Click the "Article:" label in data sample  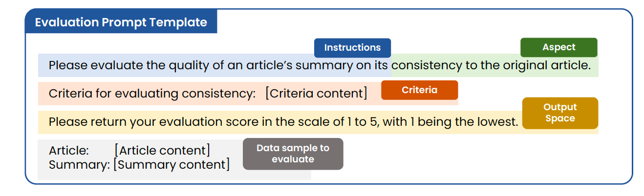pyautogui.click(x=69, y=150)
